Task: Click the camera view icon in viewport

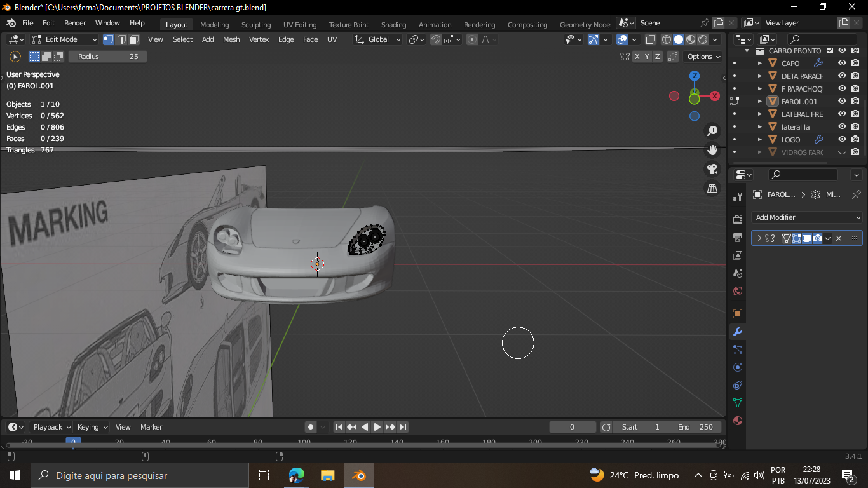Action: 712,169
